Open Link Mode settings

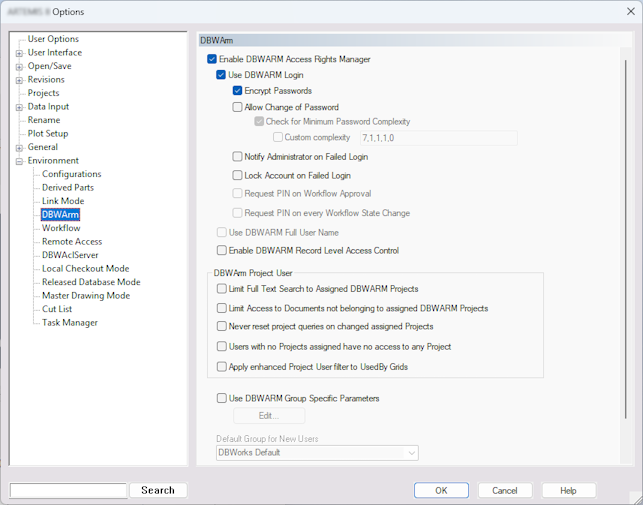coord(63,201)
